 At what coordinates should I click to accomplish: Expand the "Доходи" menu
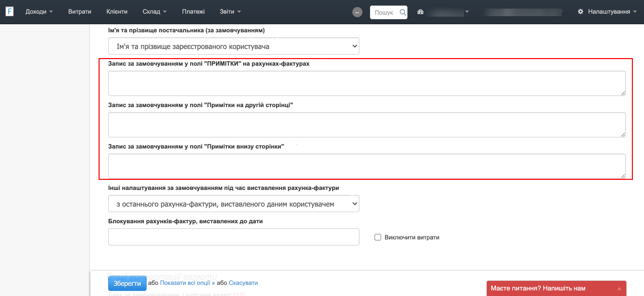pyautogui.click(x=39, y=12)
